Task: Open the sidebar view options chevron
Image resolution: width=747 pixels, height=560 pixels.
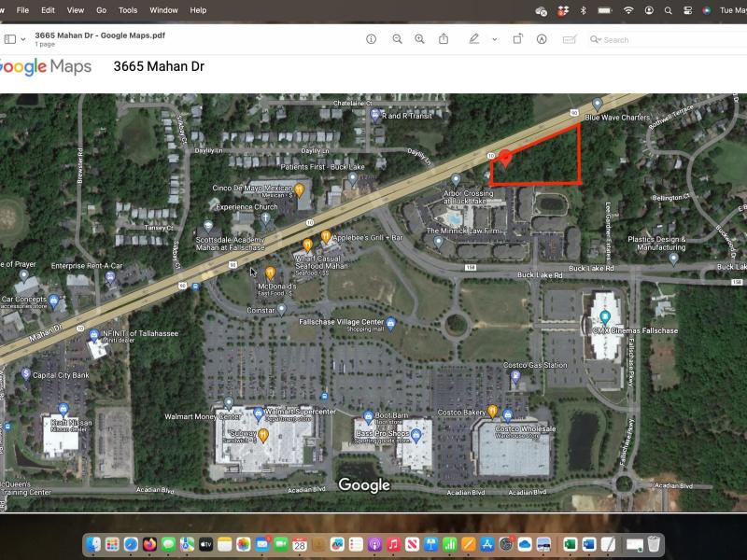Action: [x=22, y=39]
